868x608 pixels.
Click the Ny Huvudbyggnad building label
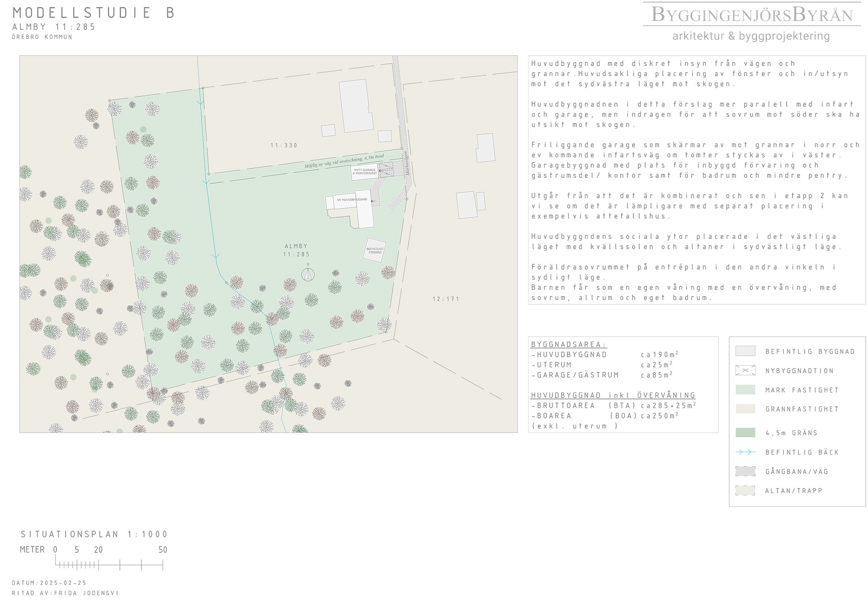coord(351,199)
